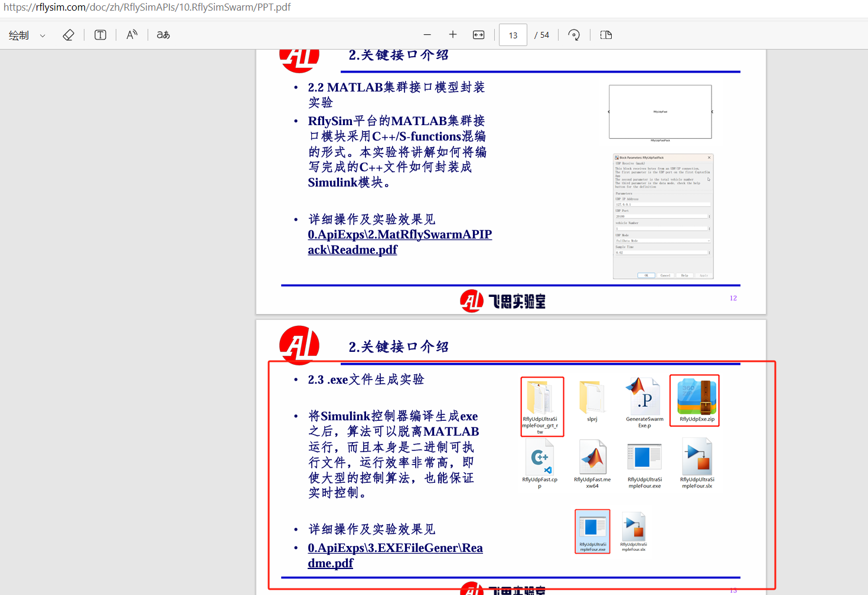Viewport: 868px width, 595px height.
Task: Open the EXEFileGener Readme.pdf link
Action: tap(395, 555)
